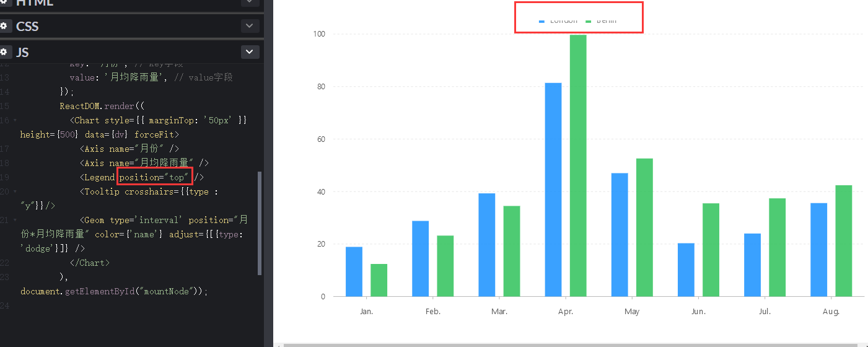Click the blue London bar for Jun.

(686, 270)
